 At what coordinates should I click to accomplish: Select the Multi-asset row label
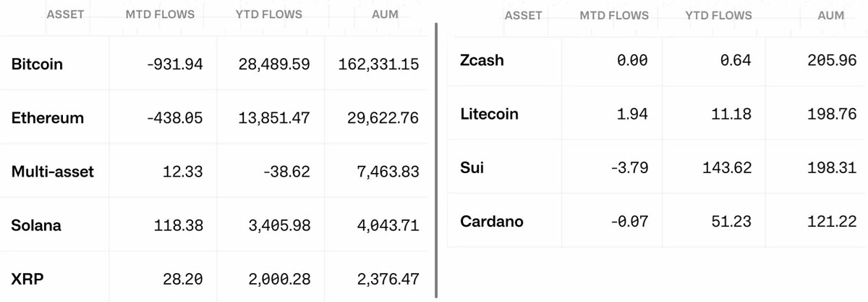[53, 172]
